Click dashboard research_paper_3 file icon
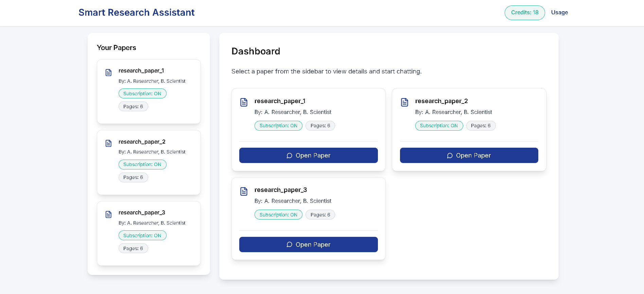This screenshot has height=294, width=644. coord(244,191)
